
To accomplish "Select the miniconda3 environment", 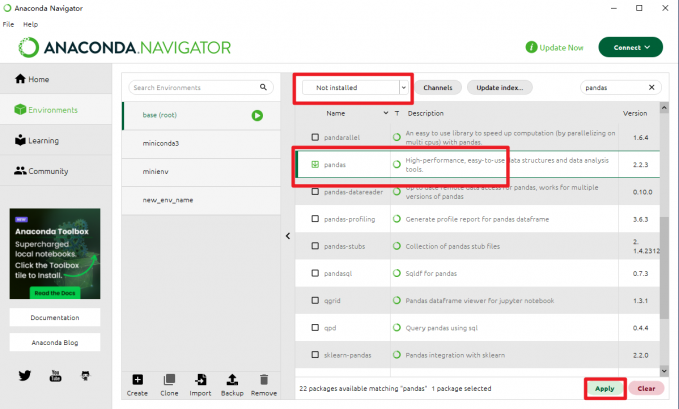I will [201, 143].
